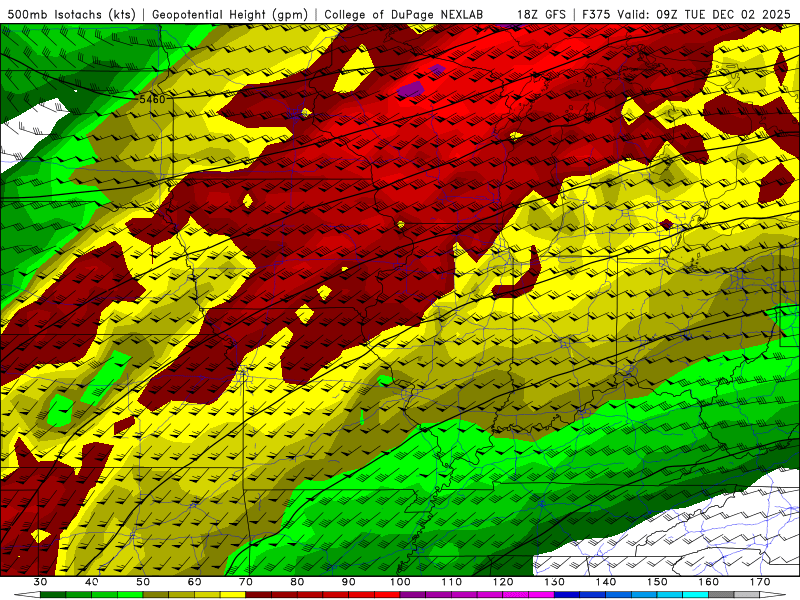Click the '30' color bar value

click(x=40, y=582)
